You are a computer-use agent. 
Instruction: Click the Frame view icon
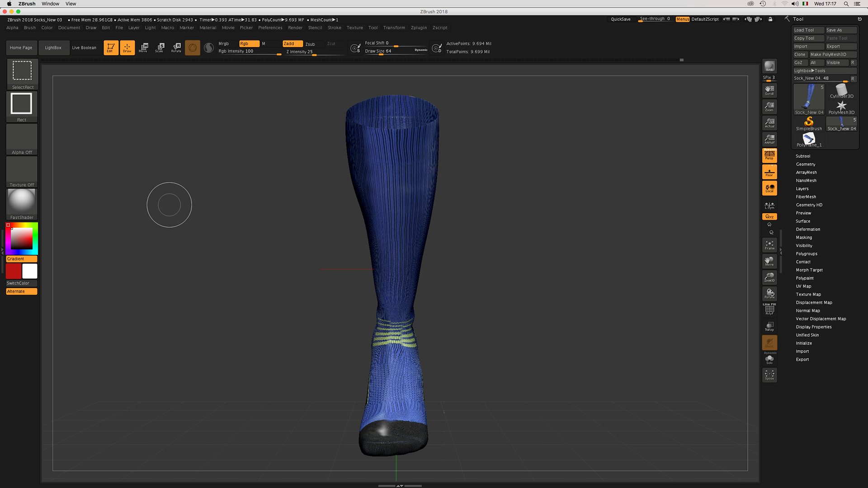769,245
